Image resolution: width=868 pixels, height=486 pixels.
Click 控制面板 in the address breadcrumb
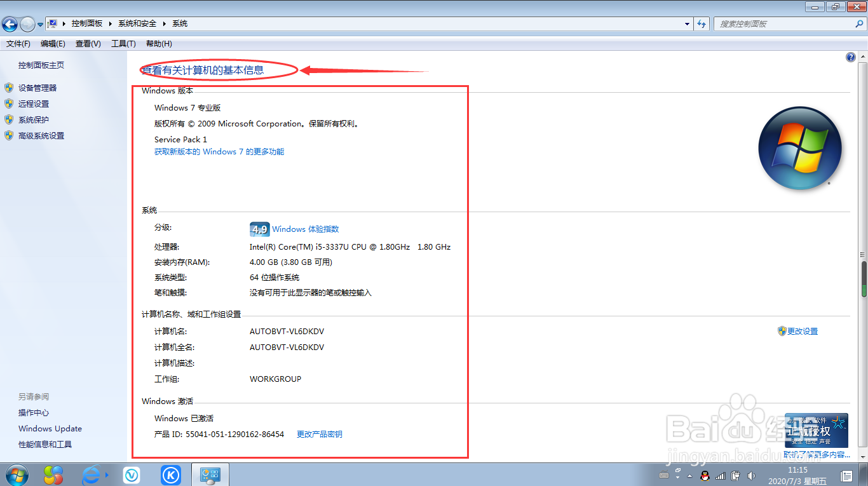tap(87, 24)
